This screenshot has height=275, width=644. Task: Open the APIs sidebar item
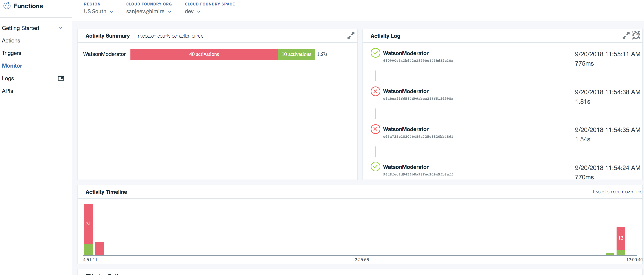8,91
